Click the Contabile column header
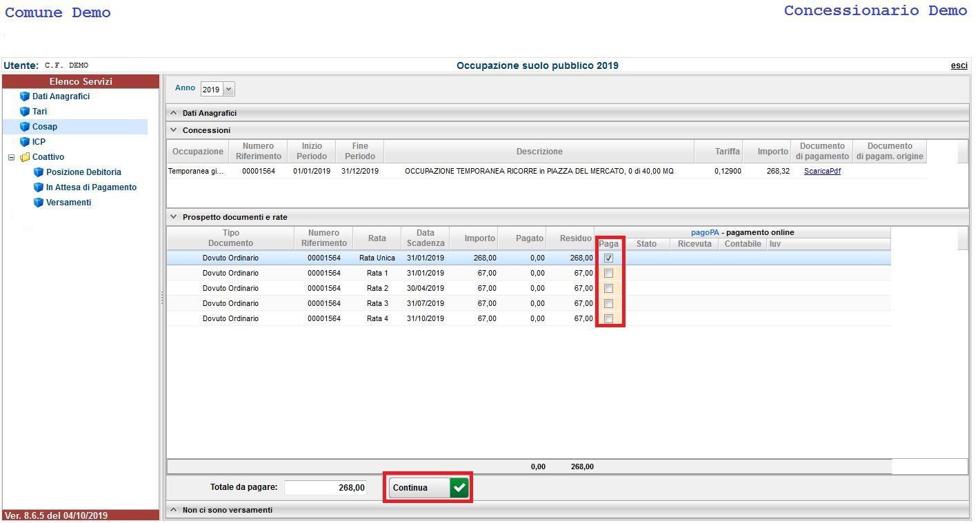Screen dimensions: 980x523 coord(743,244)
